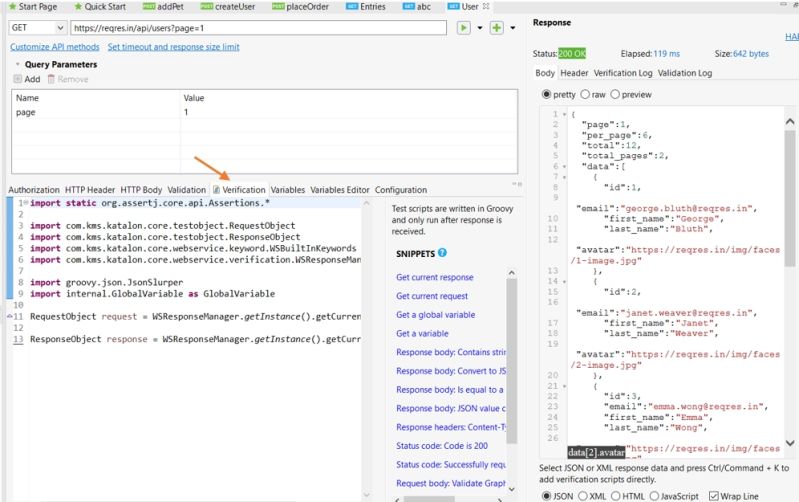Collapse the JSON root fold arrow on line 1
799x502 pixels.
pyautogui.click(x=565, y=114)
